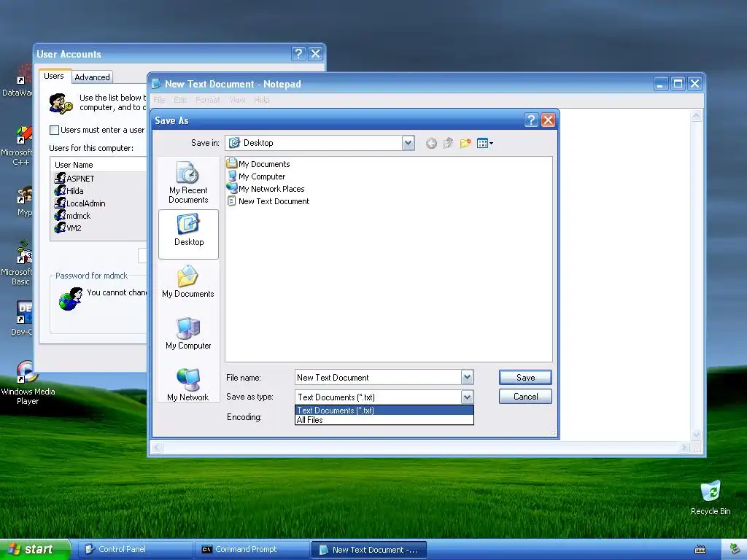Open My Network in the places bar
The image size is (747, 560).
188,385
